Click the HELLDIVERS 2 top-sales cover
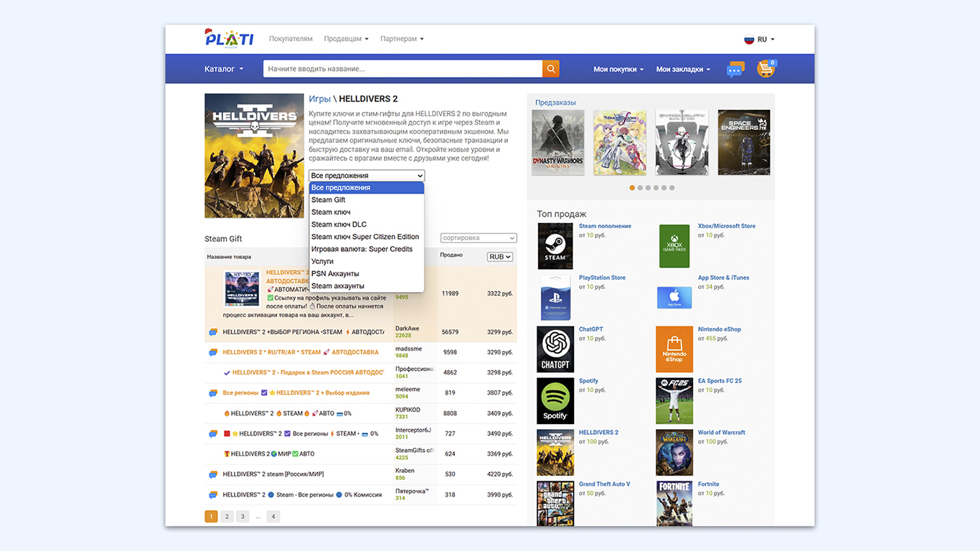The width and height of the screenshot is (980, 551). point(555,452)
